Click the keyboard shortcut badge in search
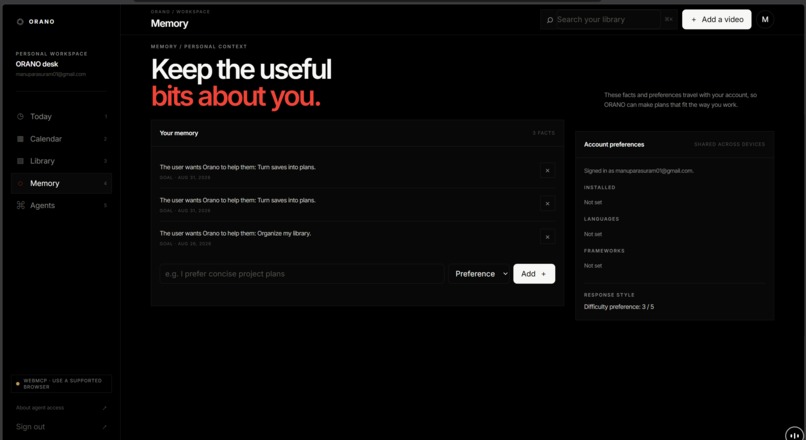Image resolution: width=806 pixels, height=440 pixels. (x=668, y=20)
